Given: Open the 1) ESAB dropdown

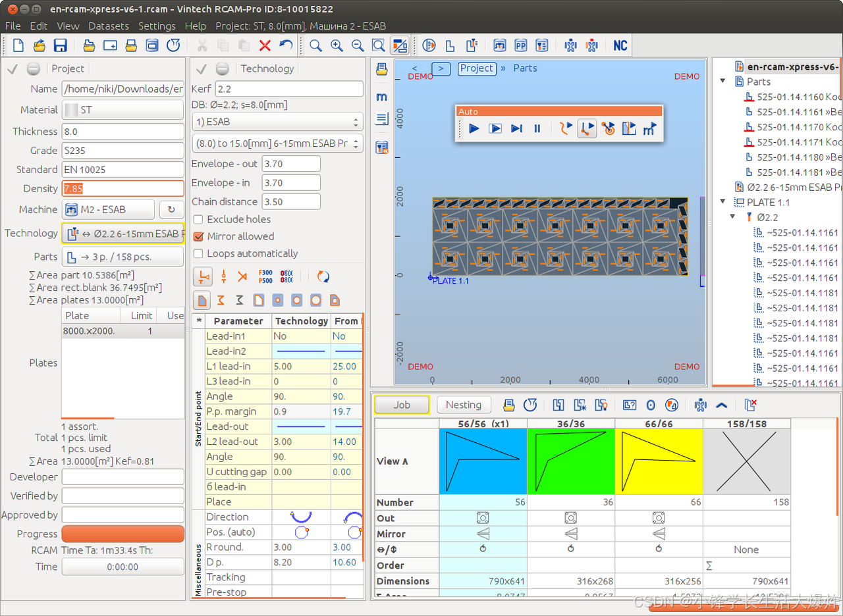Looking at the screenshot, I should coord(277,122).
